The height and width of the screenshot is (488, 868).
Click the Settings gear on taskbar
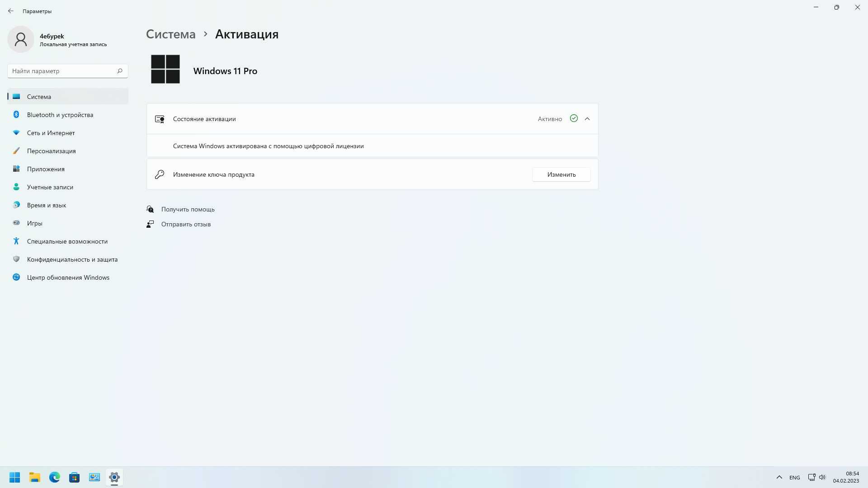114,477
